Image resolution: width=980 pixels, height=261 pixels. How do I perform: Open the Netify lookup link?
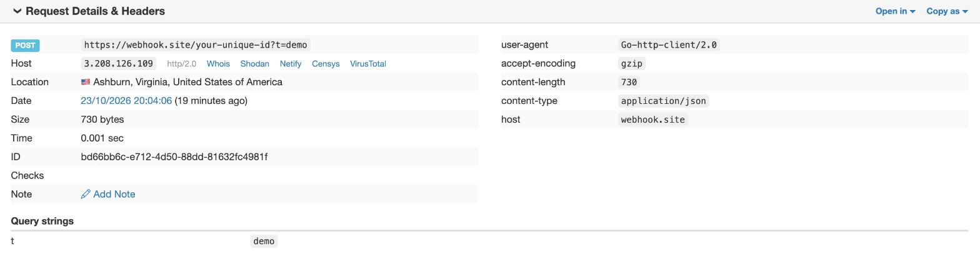291,64
